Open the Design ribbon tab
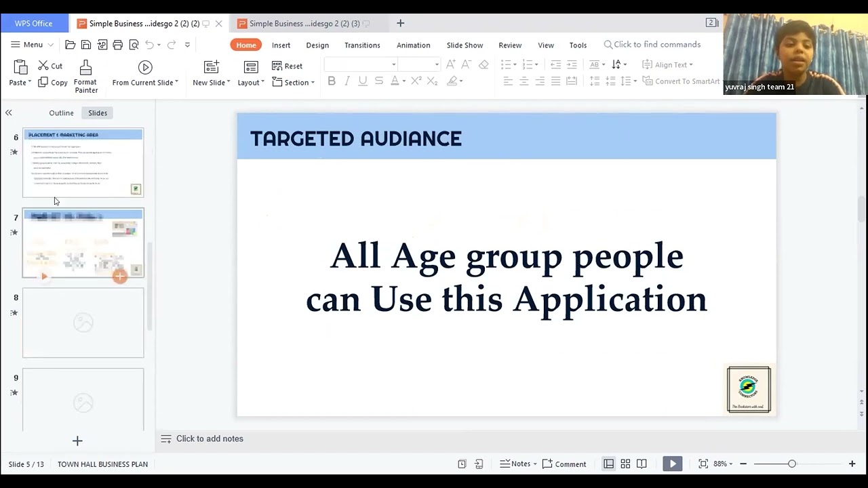Screen dimensions: 868x488 (317, 45)
